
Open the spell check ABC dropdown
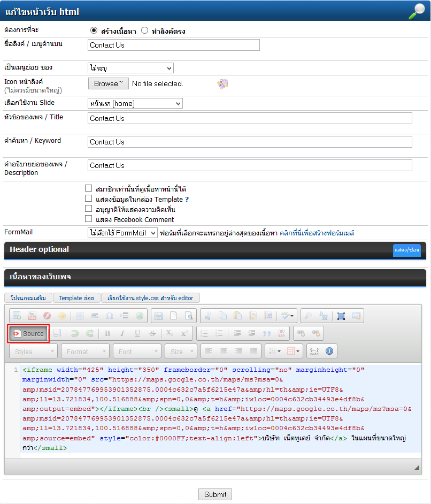pos(287,316)
